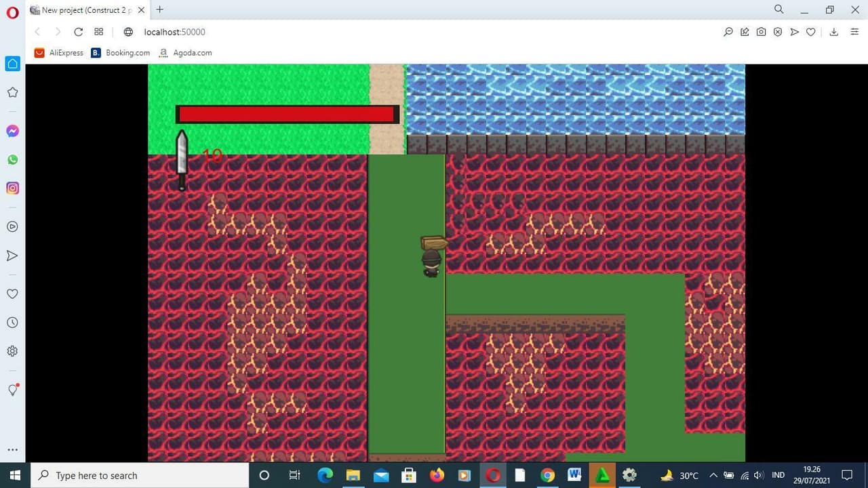Open clock showing 19.26 29/07/2021

811,475
